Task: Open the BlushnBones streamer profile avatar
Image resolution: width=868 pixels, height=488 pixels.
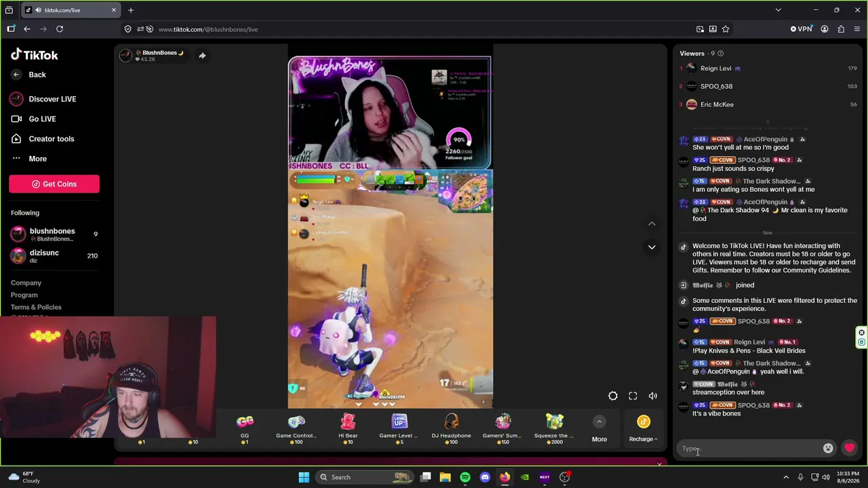Action: coord(125,56)
